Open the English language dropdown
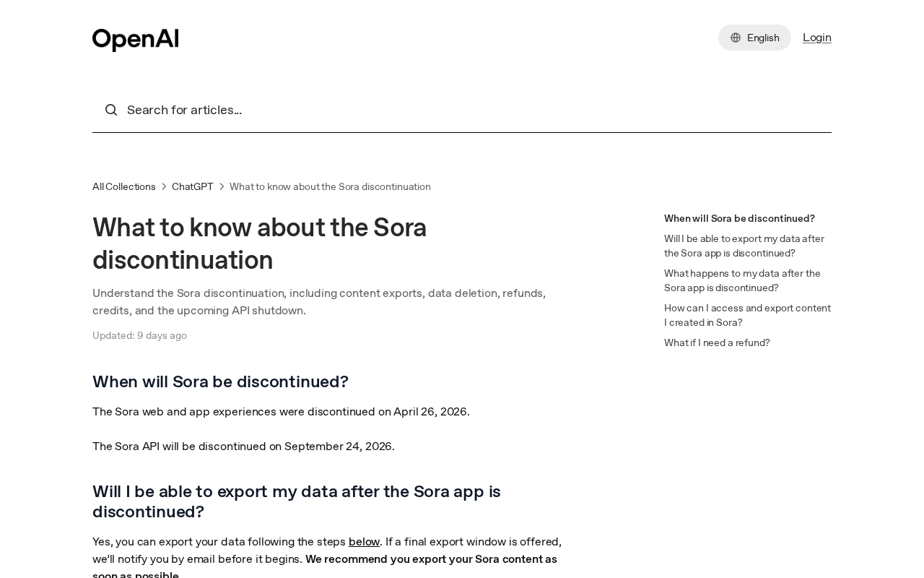Screen dimensions: 924x578 tap(754, 38)
